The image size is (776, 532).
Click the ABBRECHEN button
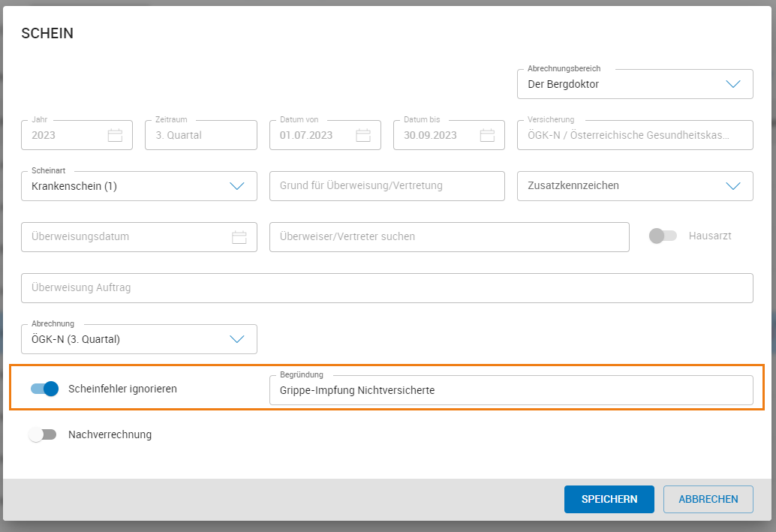[708, 499]
